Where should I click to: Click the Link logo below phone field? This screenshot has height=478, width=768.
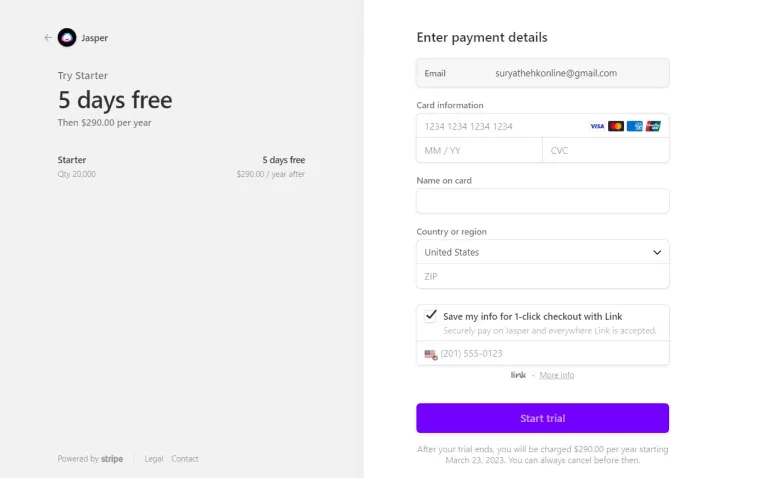click(518, 375)
